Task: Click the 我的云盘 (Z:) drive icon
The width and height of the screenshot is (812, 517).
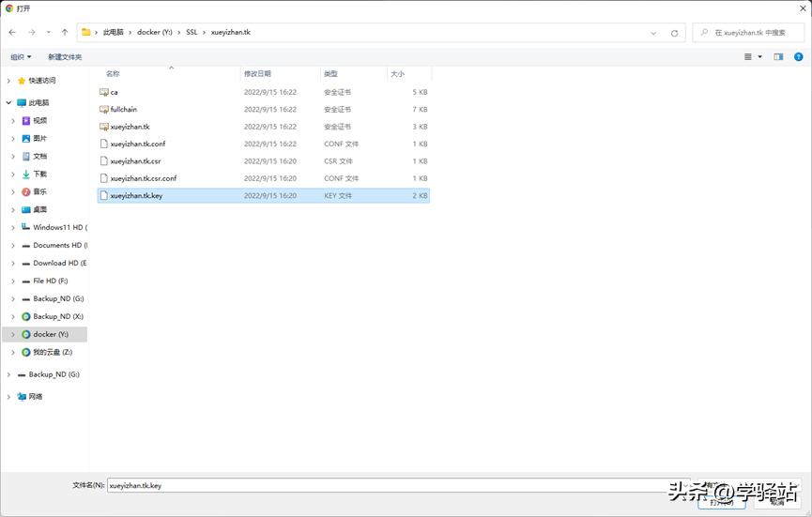Action: pyautogui.click(x=26, y=352)
